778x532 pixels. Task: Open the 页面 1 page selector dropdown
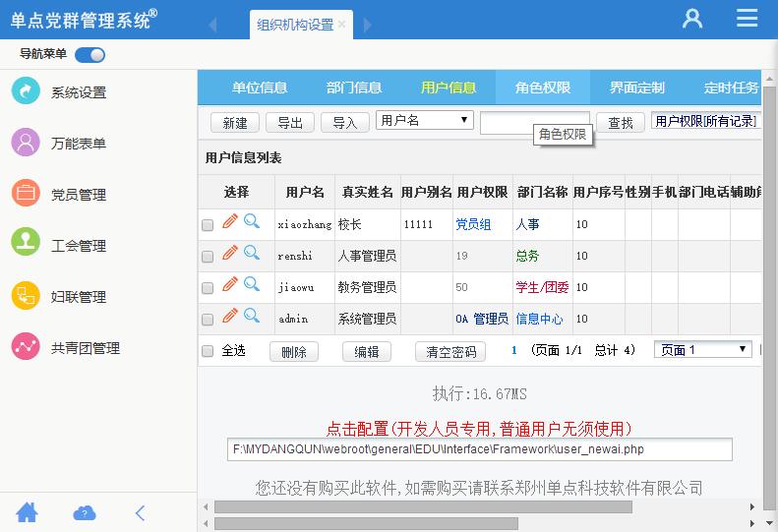(703, 349)
